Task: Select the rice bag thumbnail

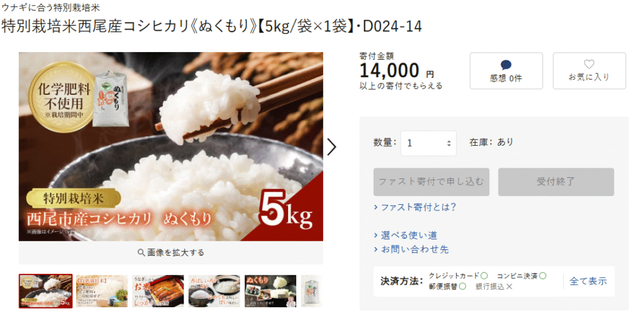Action: pos(312,291)
